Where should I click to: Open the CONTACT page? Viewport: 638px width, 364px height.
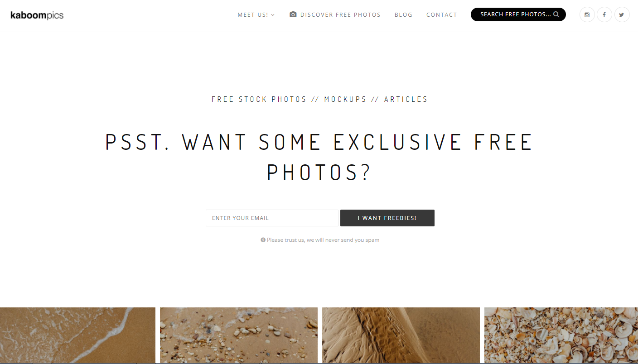click(442, 14)
